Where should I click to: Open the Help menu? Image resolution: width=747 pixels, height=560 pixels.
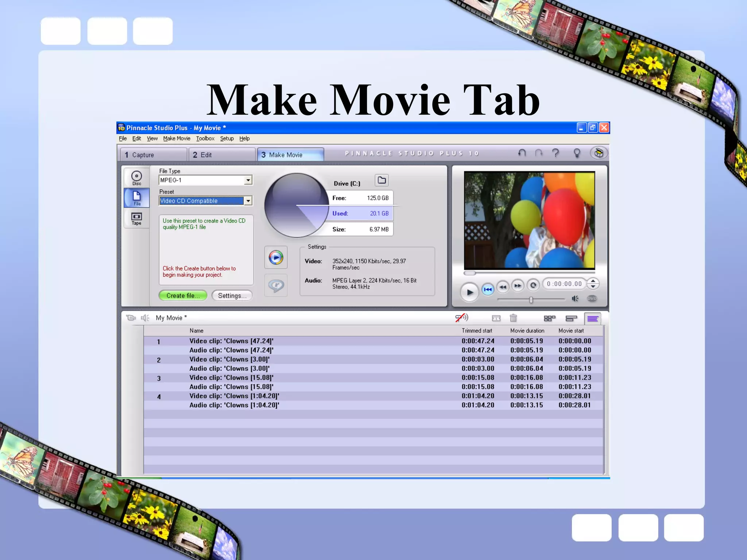point(244,139)
